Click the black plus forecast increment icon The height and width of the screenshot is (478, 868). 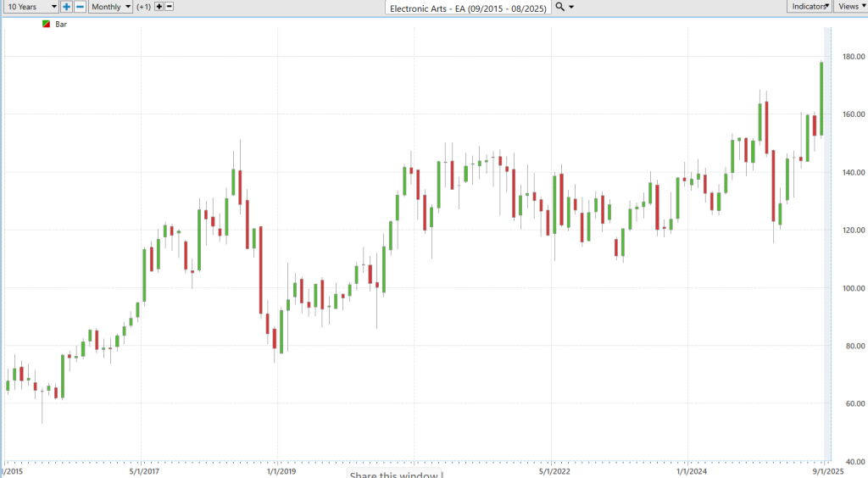click(159, 7)
